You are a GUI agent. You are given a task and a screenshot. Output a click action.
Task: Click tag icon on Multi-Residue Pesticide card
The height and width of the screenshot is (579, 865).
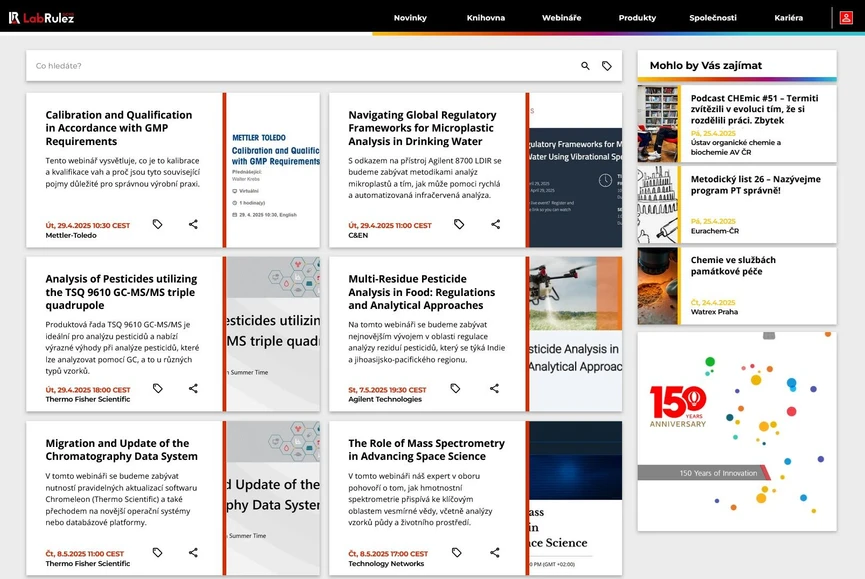point(455,389)
